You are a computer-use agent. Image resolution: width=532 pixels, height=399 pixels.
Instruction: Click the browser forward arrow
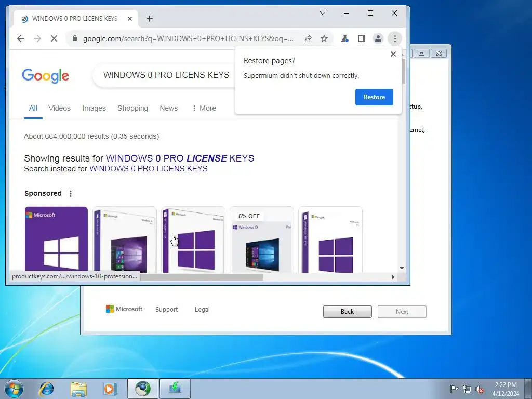tap(37, 38)
